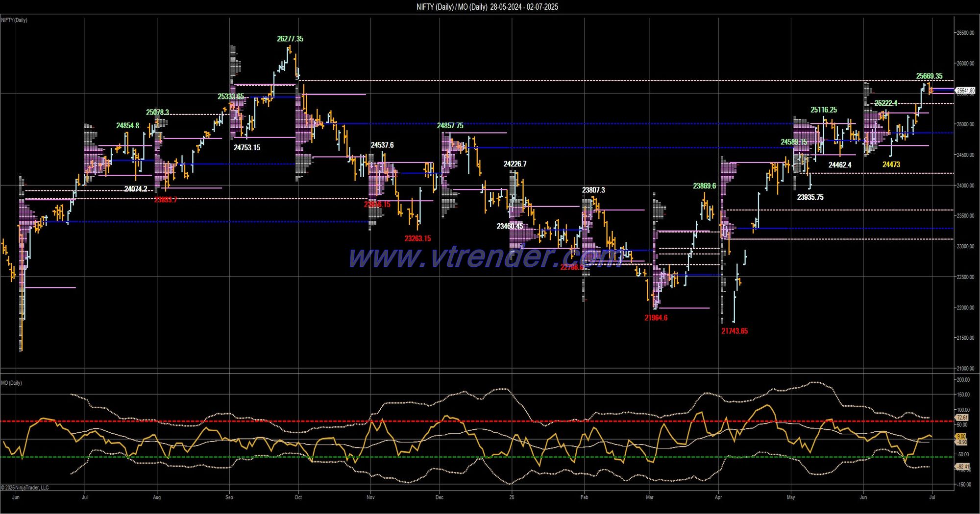
Task: Click the 24226.7 price label
Action: coord(515,164)
